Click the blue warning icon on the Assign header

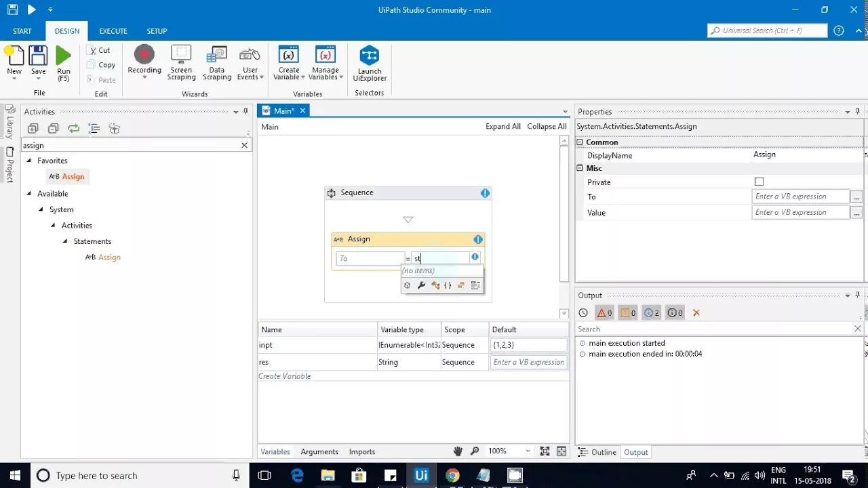[x=478, y=239]
